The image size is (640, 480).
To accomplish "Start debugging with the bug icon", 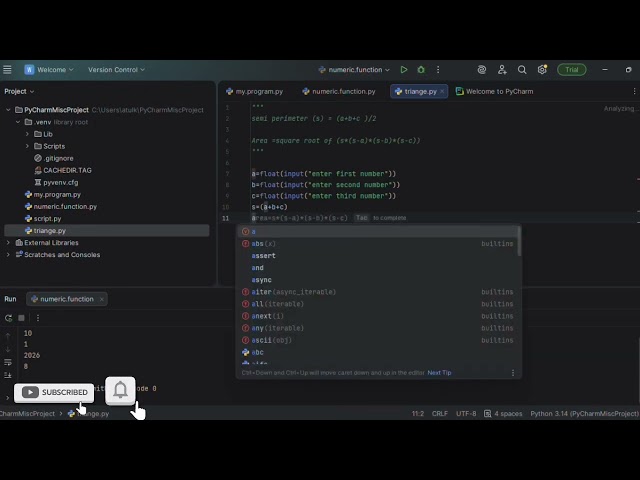I will click(x=421, y=70).
